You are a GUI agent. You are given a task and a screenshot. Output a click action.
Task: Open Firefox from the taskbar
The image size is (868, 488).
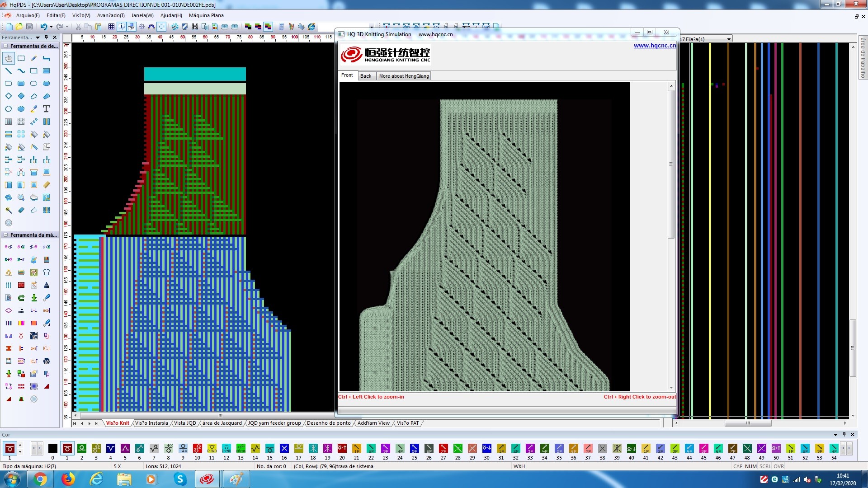click(x=68, y=479)
